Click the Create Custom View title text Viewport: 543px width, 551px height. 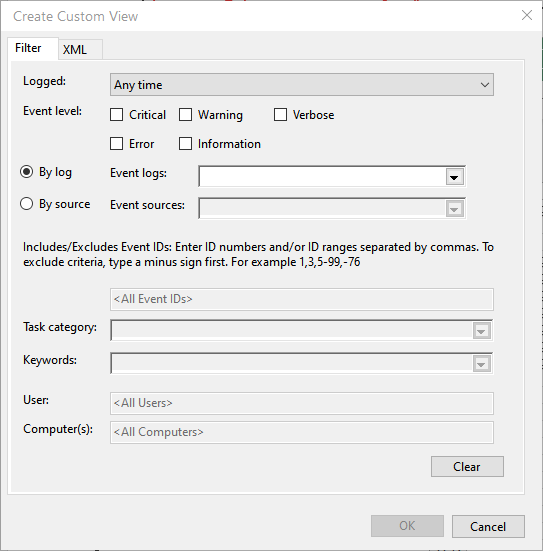coord(76,17)
